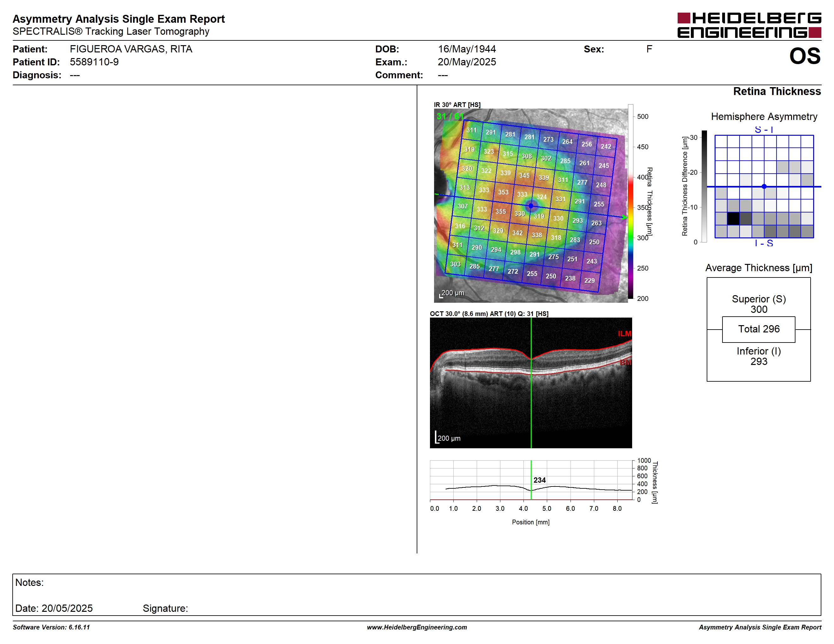Screen dimensions: 834x644
Task: Click grid cell value '272'
Action: pos(513,271)
